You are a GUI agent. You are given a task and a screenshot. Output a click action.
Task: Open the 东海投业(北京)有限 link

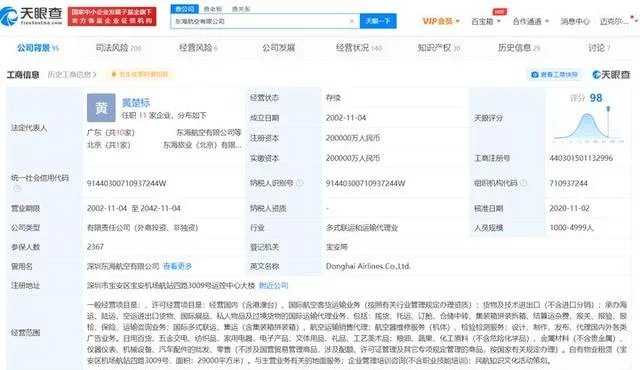click(202, 145)
